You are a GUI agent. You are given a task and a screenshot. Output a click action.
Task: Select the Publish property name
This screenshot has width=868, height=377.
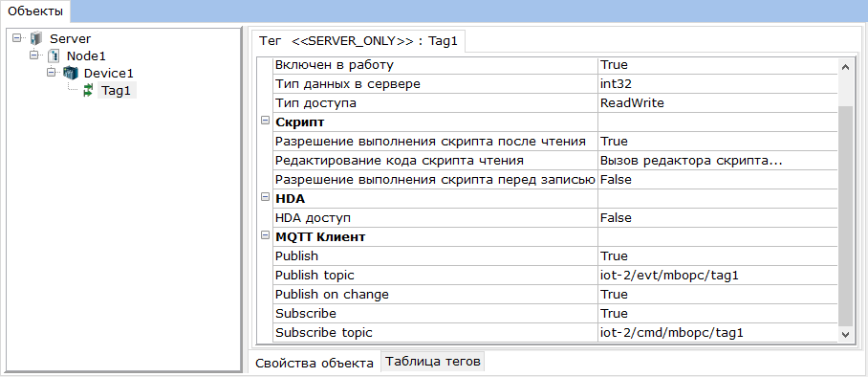tap(296, 256)
